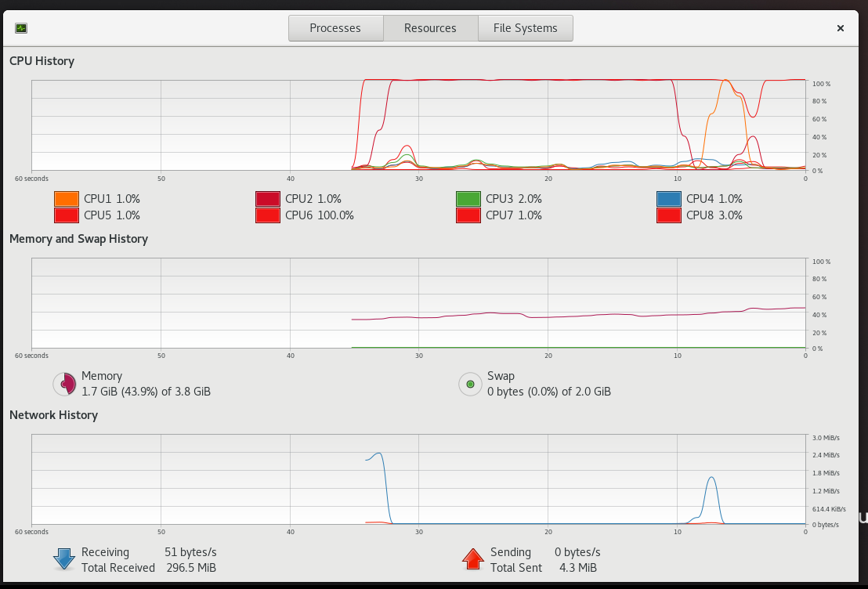The image size is (868, 589).
Task: Click the CPU7 color swatch
Action: [x=468, y=215]
